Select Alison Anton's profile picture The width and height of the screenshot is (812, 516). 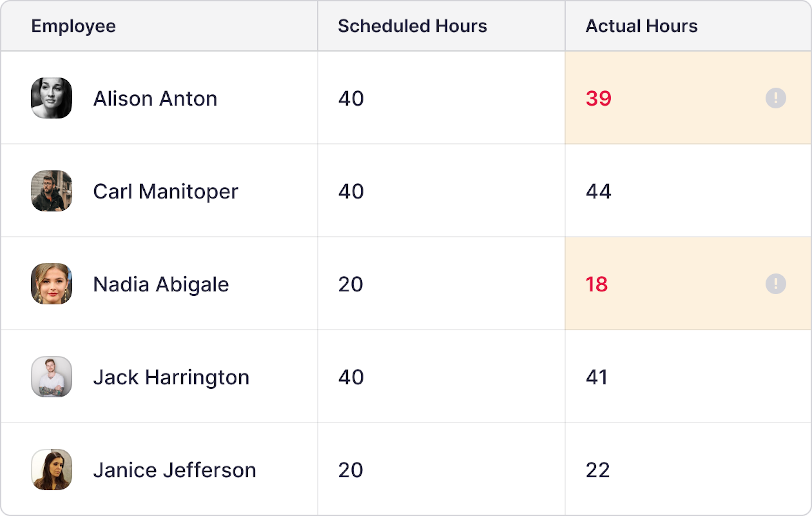point(51,98)
